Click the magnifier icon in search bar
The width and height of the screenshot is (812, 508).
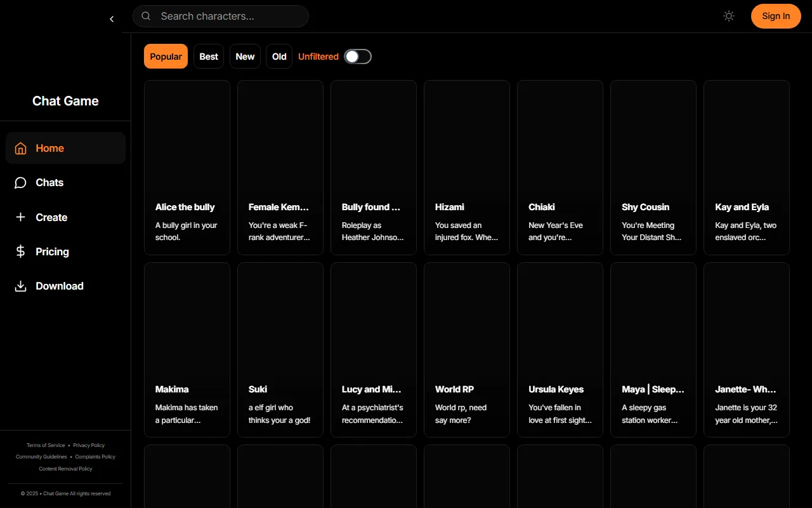[146, 17]
